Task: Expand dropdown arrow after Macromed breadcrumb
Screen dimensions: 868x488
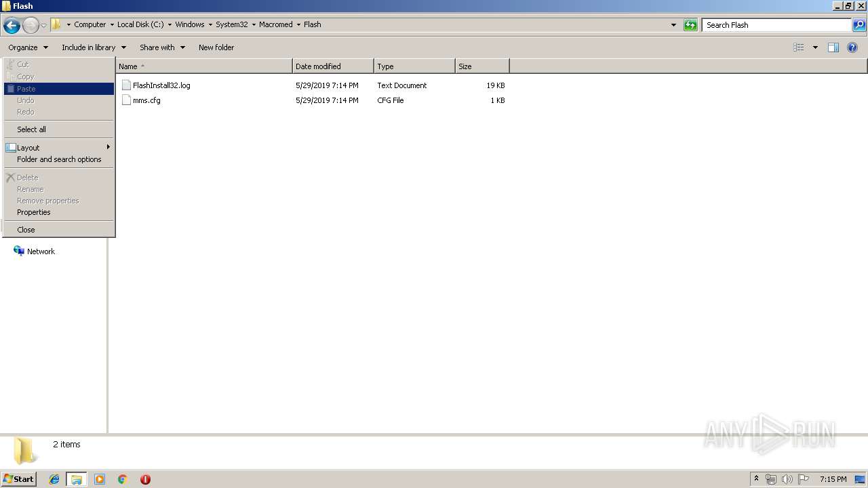Action: coord(298,24)
